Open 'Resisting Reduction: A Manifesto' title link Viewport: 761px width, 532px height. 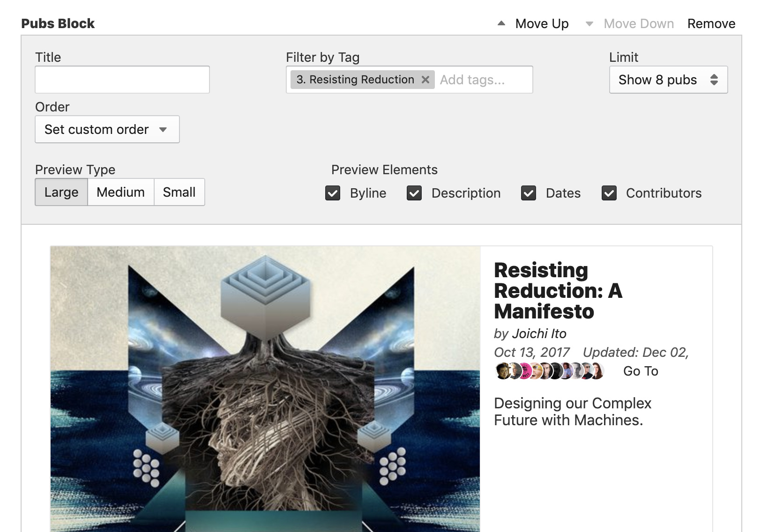[558, 291]
